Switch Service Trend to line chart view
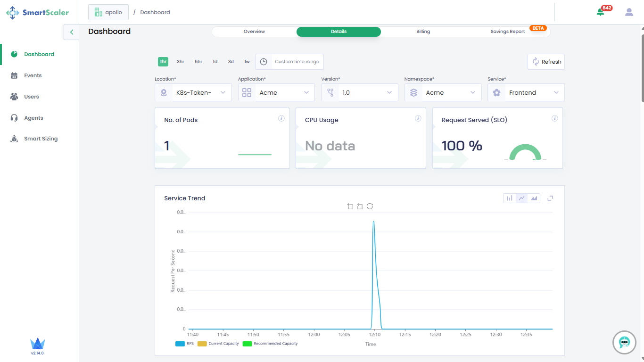The width and height of the screenshot is (644, 362). pyautogui.click(x=522, y=198)
